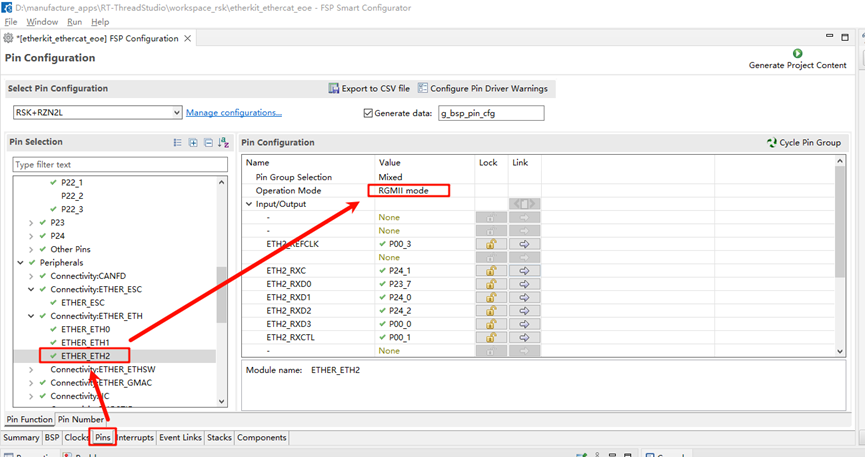The width and height of the screenshot is (865, 457).
Task: Open Configure Pin Driver Warnings
Action: click(483, 88)
